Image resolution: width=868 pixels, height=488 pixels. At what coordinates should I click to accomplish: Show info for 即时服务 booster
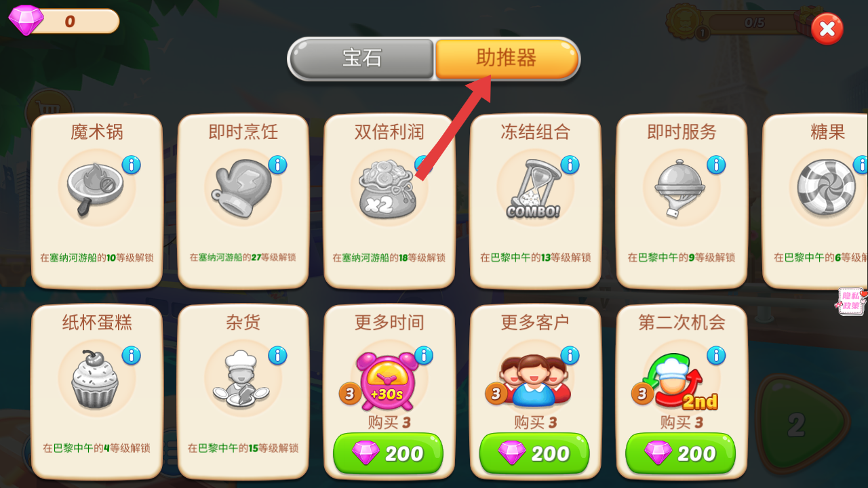pyautogui.click(x=716, y=165)
